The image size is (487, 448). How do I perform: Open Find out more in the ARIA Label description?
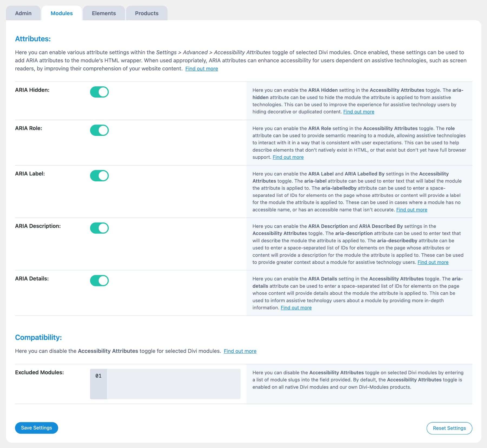411,210
